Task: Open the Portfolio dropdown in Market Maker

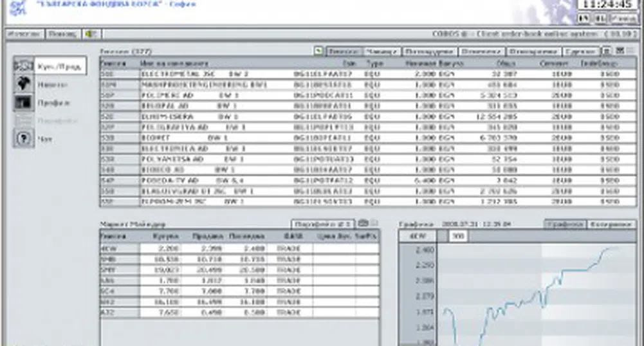Action: click(323, 224)
